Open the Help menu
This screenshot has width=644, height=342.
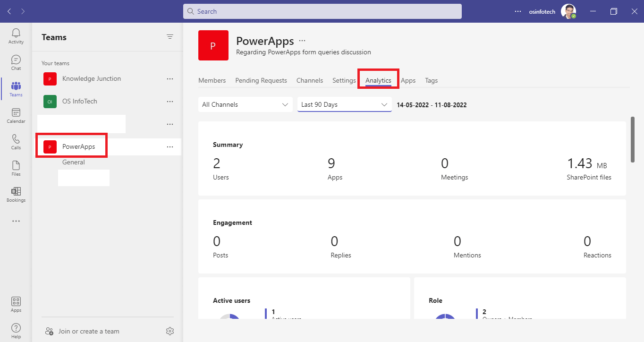pyautogui.click(x=16, y=331)
